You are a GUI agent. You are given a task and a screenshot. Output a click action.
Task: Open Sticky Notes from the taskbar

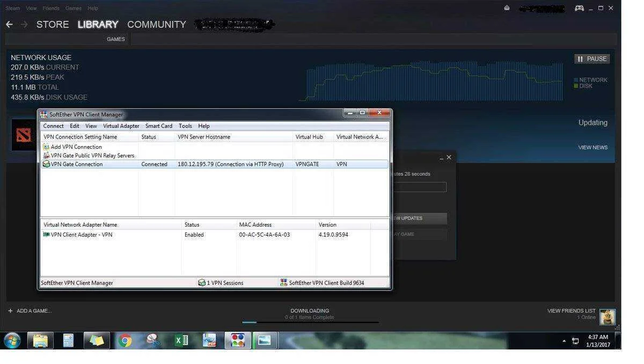(x=97, y=340)
